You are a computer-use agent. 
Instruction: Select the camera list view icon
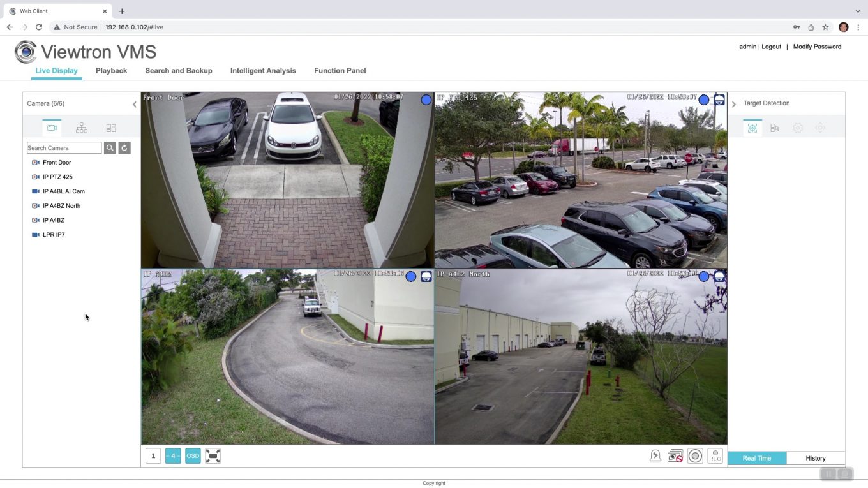52,127
